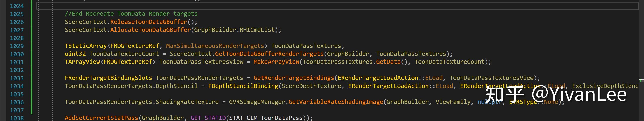Click line number 1038 in the gutter
The height and width of the screenshot is (121, 644).
17,118
